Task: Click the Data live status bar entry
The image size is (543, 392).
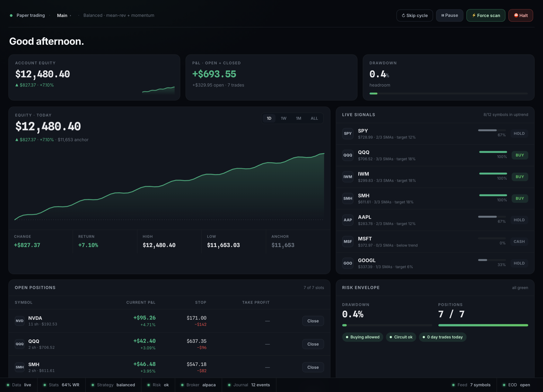Action: [x=19, y=385]
